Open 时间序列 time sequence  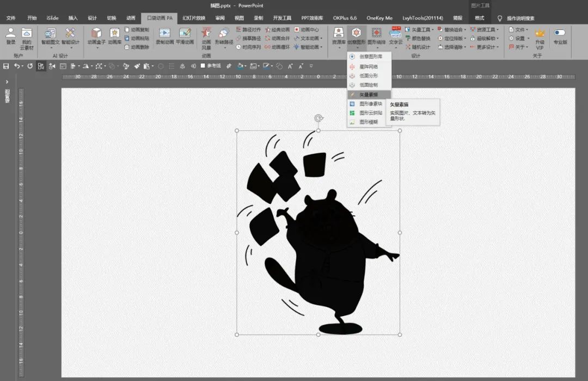pyautogui.click(x=248, y=47)
